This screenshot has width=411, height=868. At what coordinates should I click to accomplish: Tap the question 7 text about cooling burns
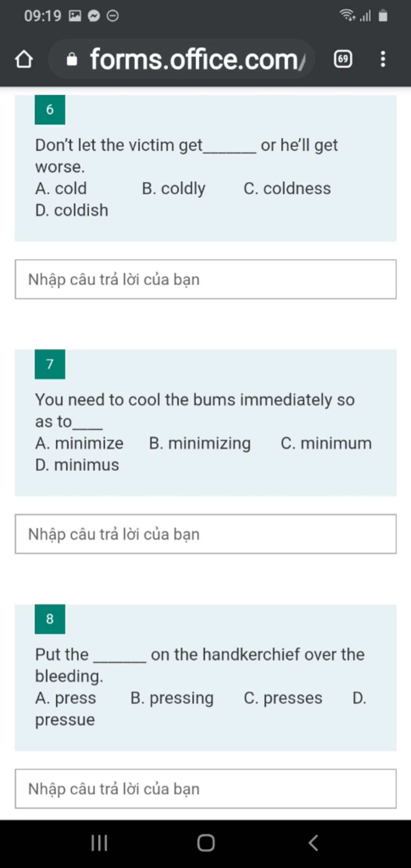click(x=195, y=410)
